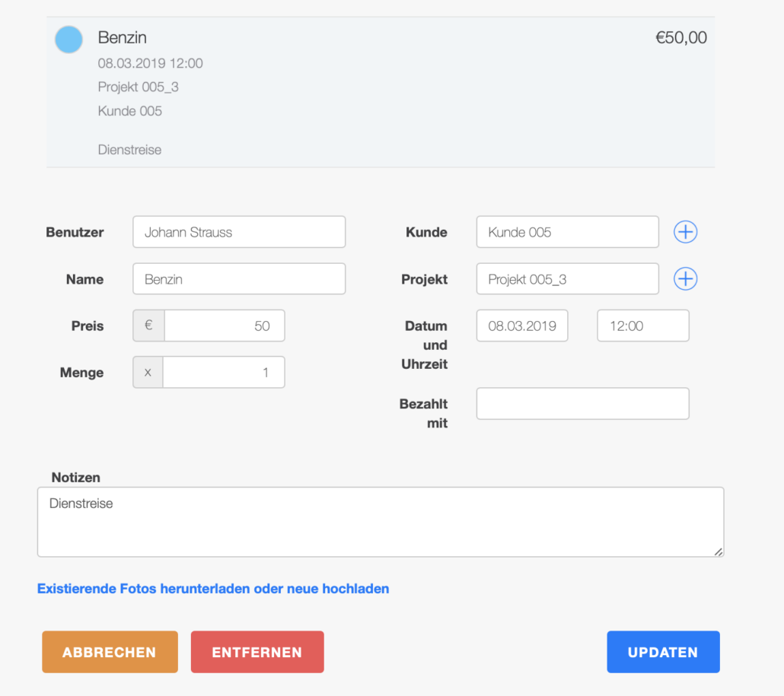Open the Existierende Fotos herunterladen link
The image size is (784, 696).
pyautogui.click(x=213, y=589)
